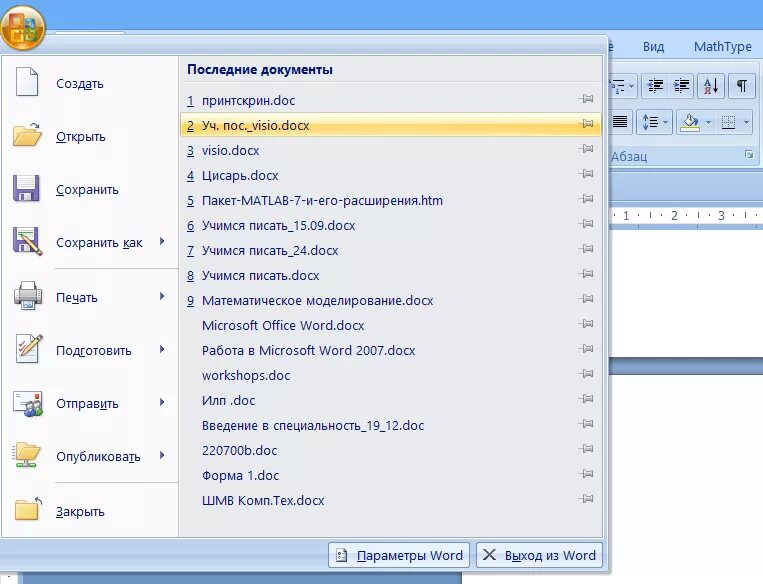Expand the Сохранить как submenu arrow
763x584 pixels.
coord(162,241)
